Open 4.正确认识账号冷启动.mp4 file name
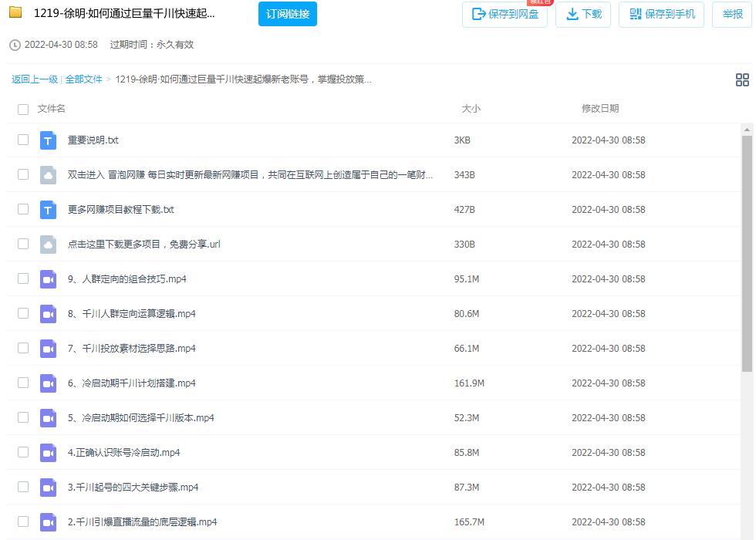Screen dimensions: 756x540 pyautogui.click(x=124, y=453)
